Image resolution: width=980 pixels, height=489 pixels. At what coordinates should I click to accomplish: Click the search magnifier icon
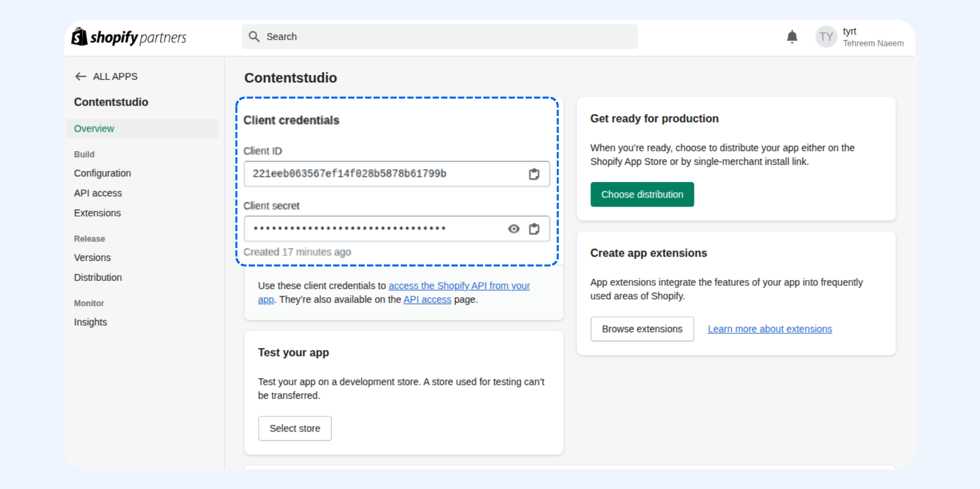tap(254, 36)
